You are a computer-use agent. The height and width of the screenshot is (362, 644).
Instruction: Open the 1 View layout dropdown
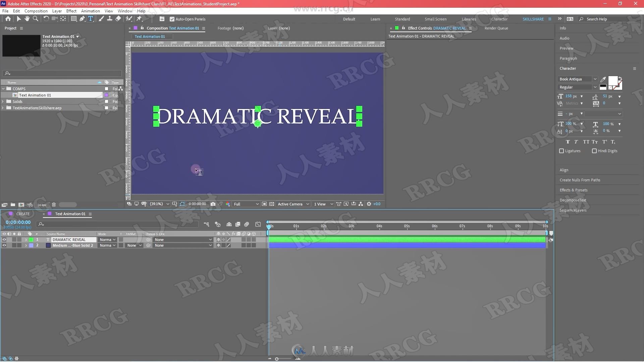click(x=323, y=204)
